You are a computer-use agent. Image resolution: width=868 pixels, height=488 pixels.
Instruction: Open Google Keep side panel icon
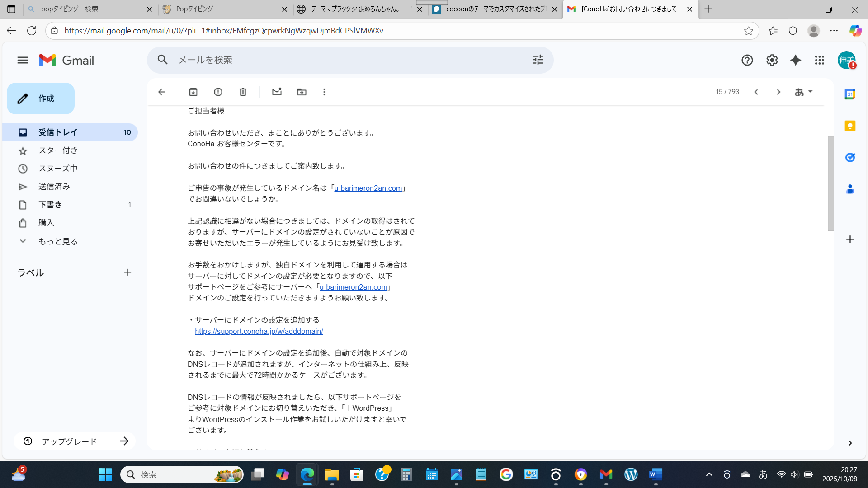(850, 126)
